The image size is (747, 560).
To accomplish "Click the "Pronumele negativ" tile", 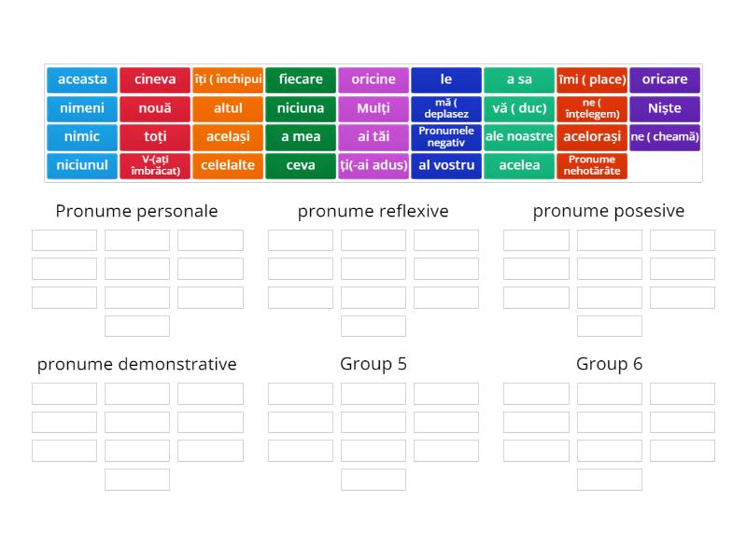I will pyautogui.click(x=446, y=137).
